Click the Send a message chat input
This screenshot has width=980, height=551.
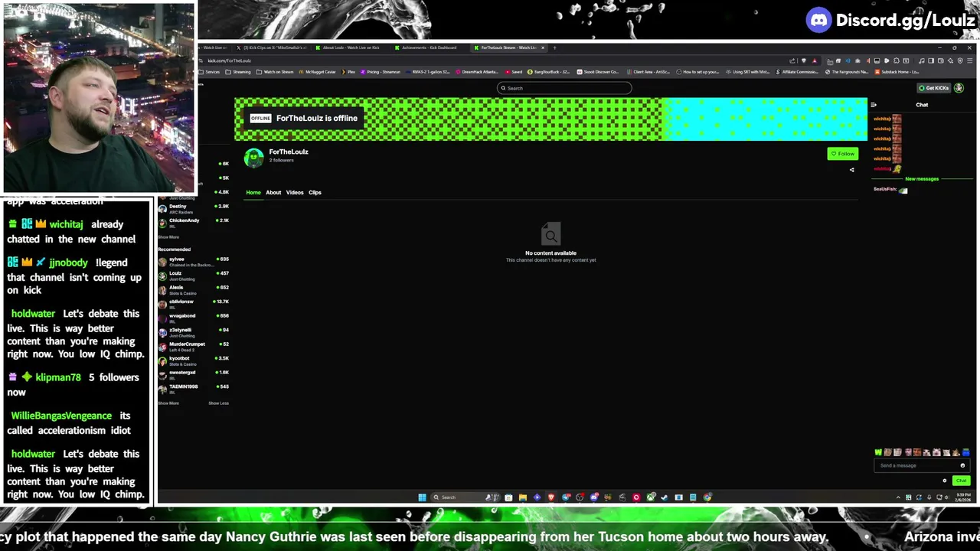[x=923, y=465]
